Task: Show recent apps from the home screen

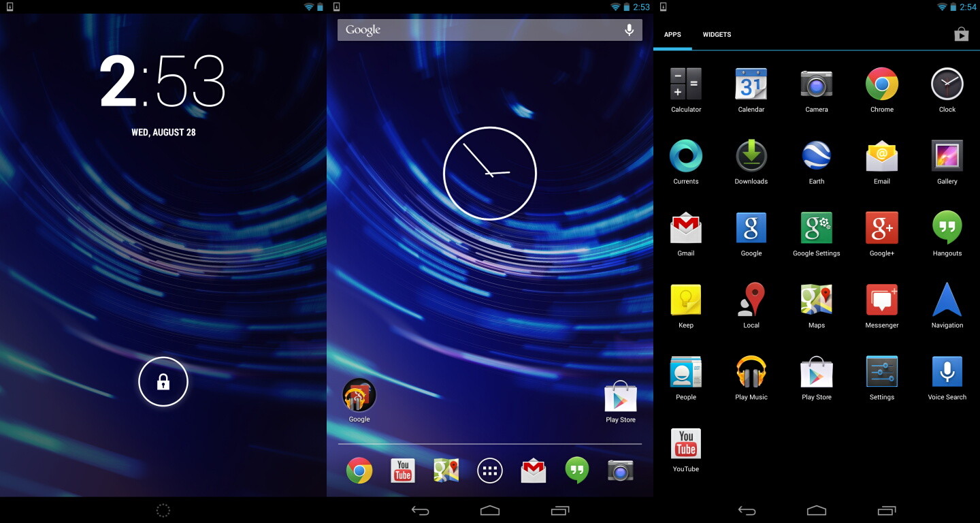Action: (x=560, y=510)
